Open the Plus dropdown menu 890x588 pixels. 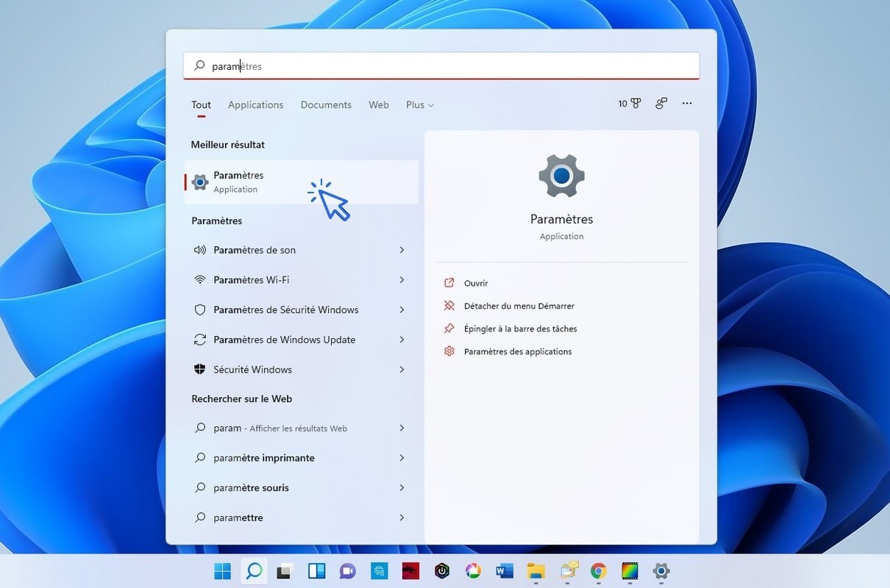tap(420, 104)
